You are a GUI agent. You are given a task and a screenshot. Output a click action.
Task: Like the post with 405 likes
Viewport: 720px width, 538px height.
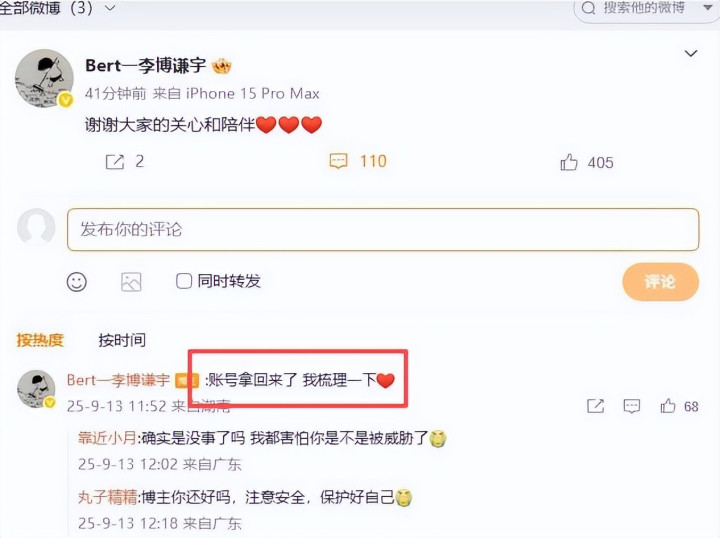tap(568, 163)
